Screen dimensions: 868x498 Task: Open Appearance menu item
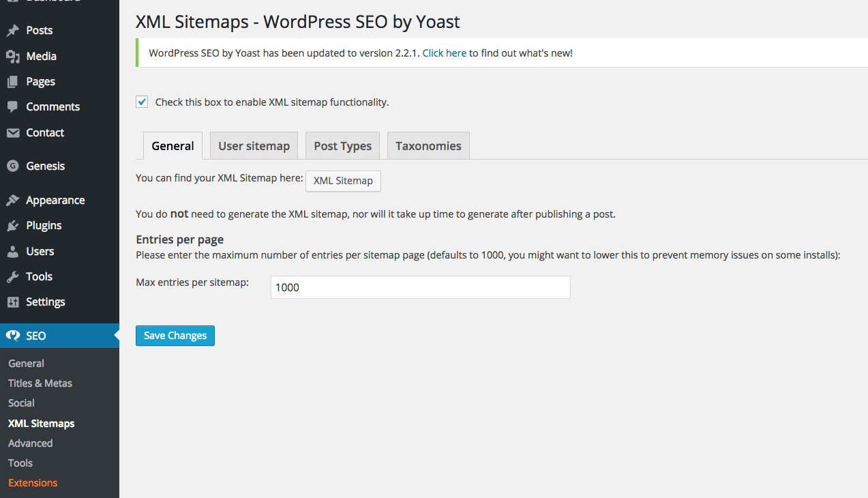[55, 201]
